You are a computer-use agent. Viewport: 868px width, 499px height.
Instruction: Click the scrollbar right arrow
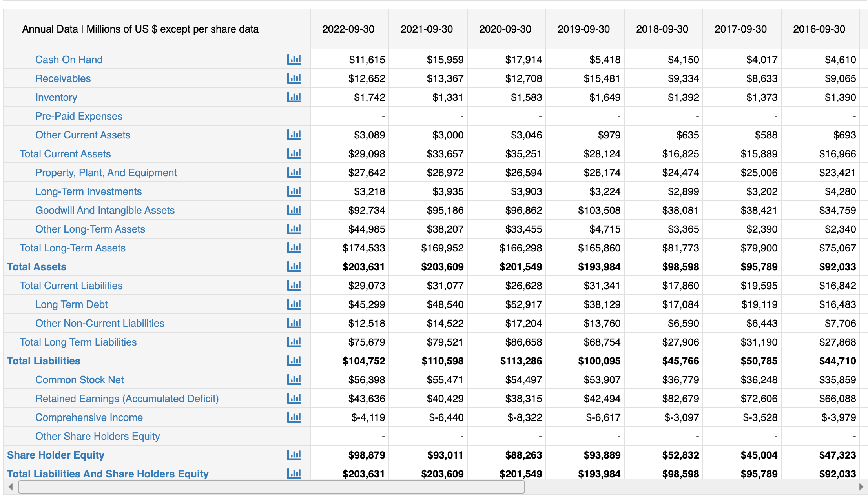[x=861, y=487]
